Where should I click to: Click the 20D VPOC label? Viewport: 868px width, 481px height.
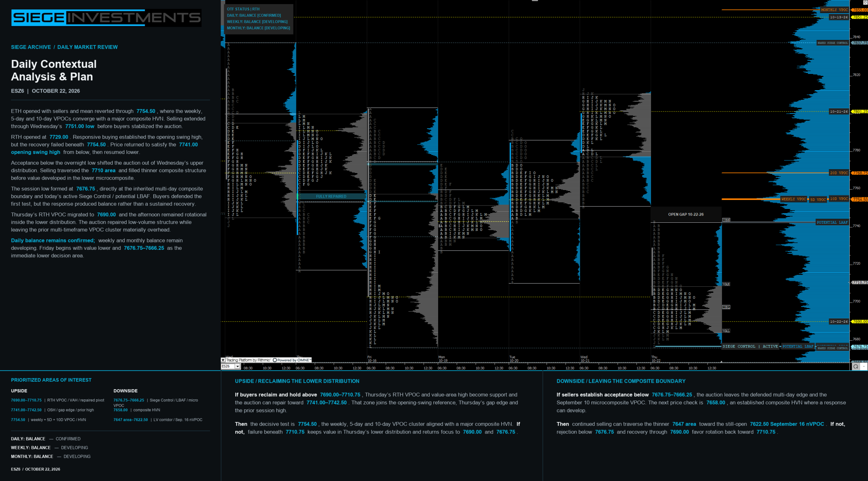tap(839, 173)
